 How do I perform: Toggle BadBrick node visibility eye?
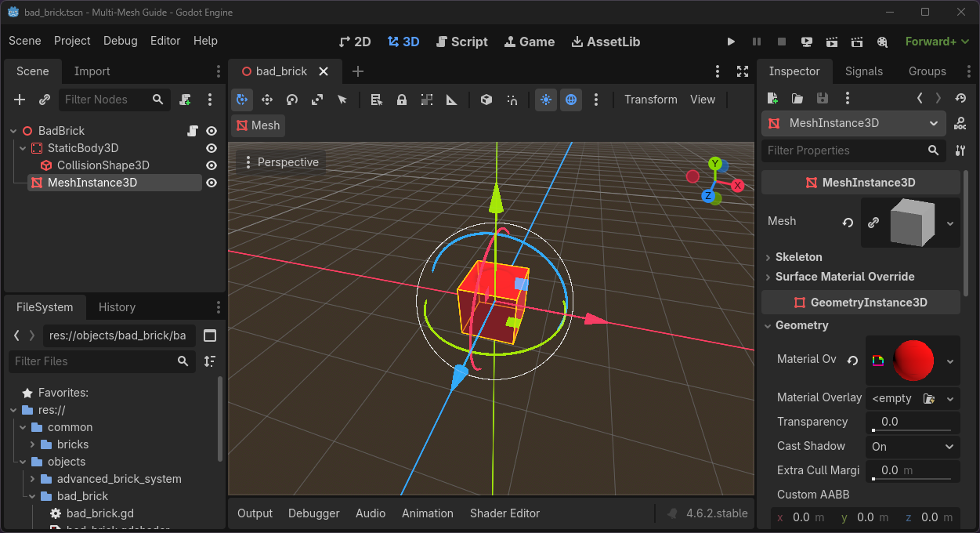point(212,131)
